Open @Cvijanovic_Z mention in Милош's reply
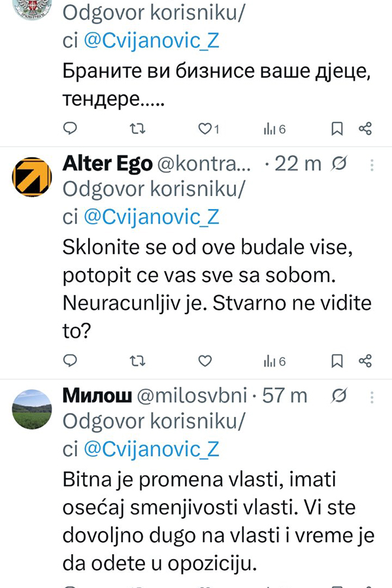Image resolution: width=392 pixels, height=588 pixels. 152,449
